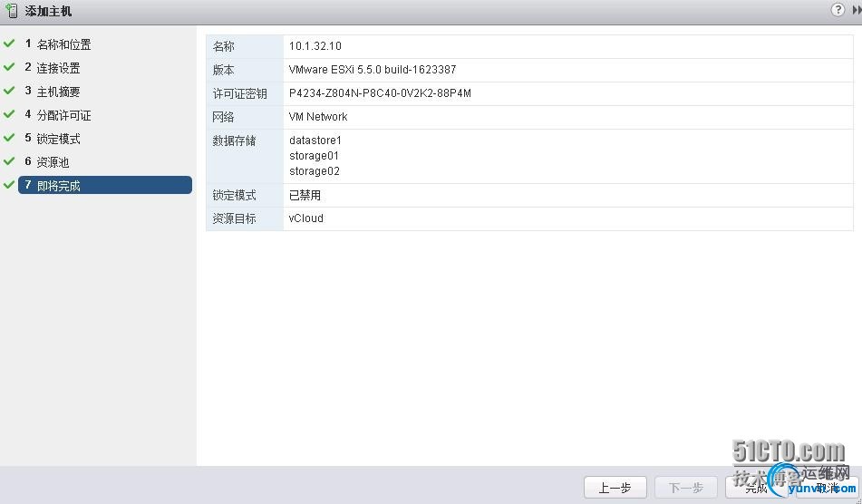
Task: Open the help question mark icon
Action: pos(838,10)
